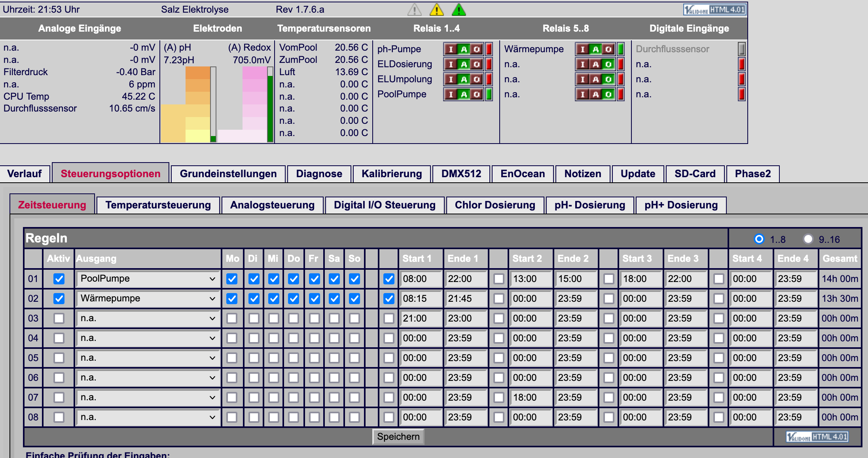Open the Wärmepumpe Ausgang dropdown
Screen dimensions: 868x458
pyautogui.click(x=148, y=299)
